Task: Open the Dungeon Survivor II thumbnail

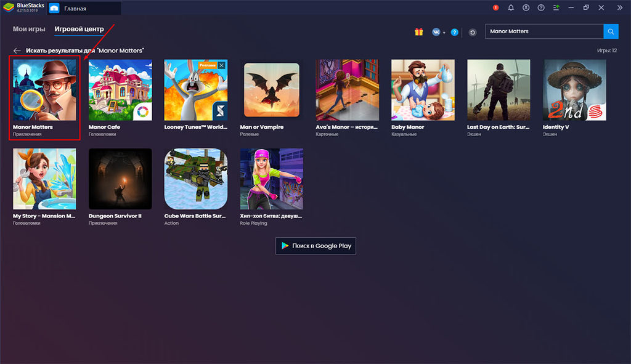Action: pos(120,179)
